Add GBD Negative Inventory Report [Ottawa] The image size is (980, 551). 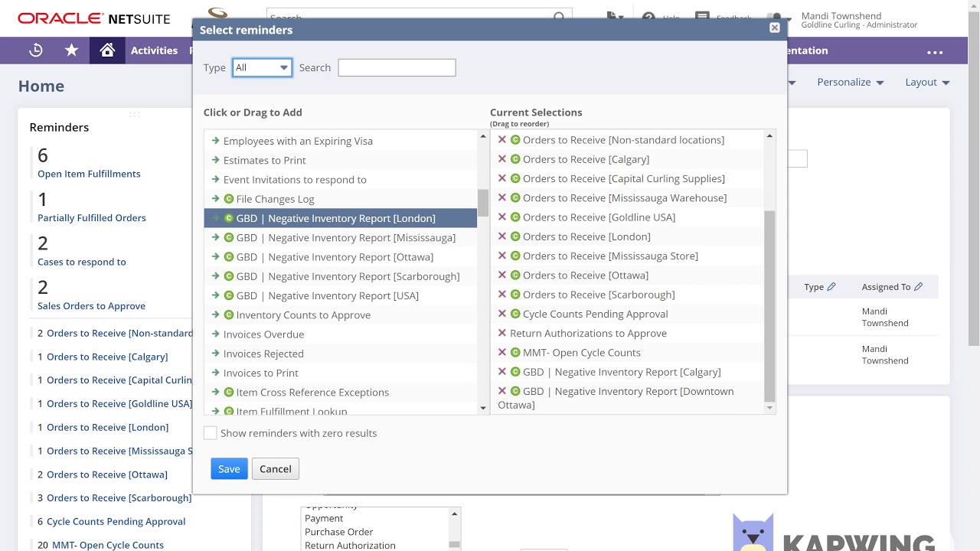pyautogui.click(x=340, y=257)
